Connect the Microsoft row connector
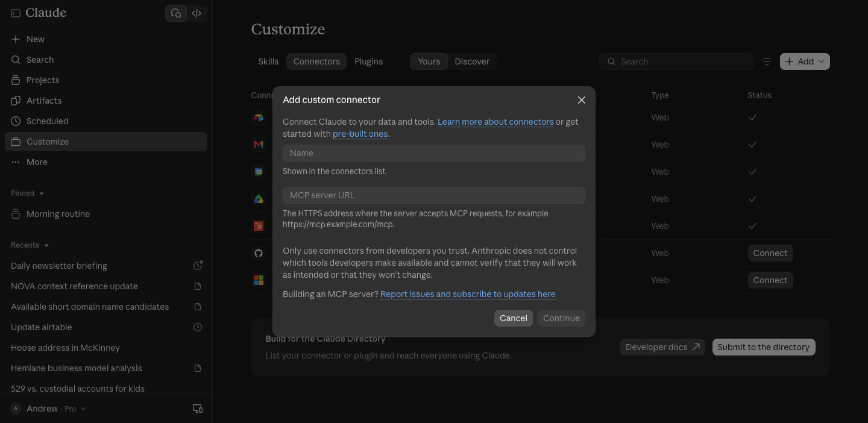 point(770,280)
